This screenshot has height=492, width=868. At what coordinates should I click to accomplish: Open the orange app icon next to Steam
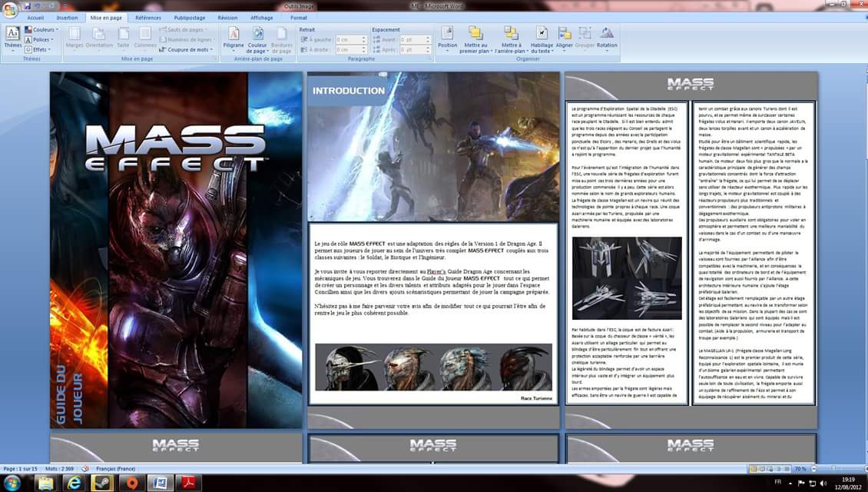click(x=132, y=483)
